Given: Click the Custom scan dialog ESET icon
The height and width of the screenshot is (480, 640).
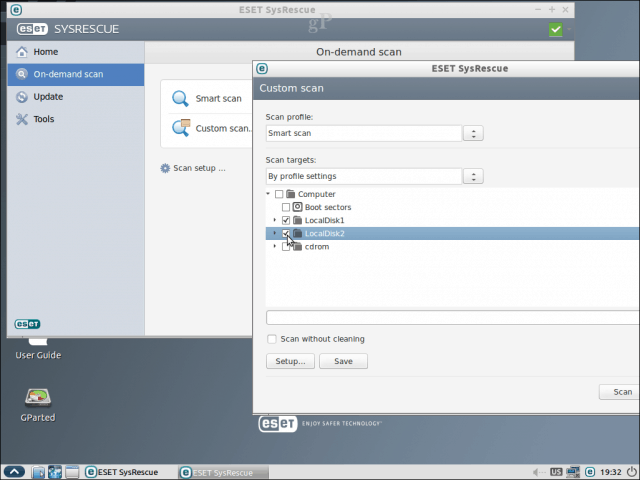Looking at the screenshot, I should tap(262, 69).
